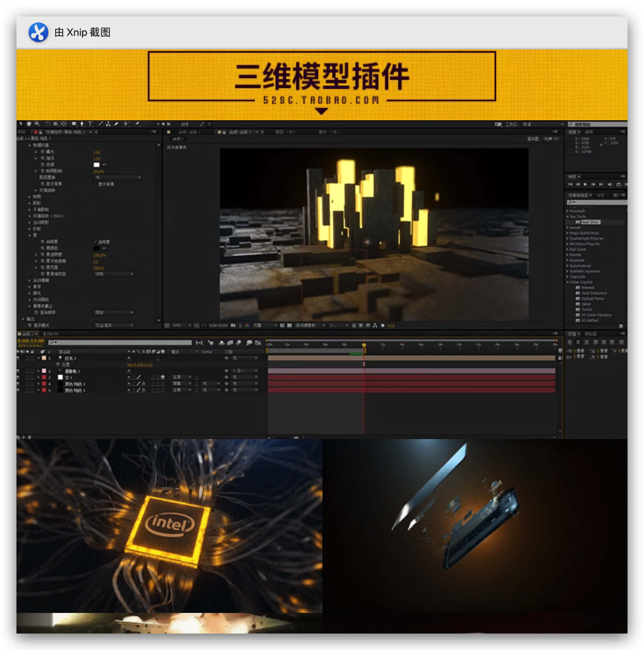Open blend mode dropdown for layer 4
Image resolution: width=644 pixels, height=650 pixels.
(x=182, y=383)
